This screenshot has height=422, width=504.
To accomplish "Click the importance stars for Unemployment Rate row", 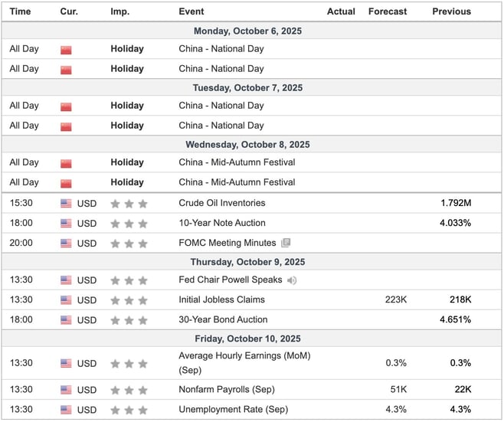I will coord(129,411).
